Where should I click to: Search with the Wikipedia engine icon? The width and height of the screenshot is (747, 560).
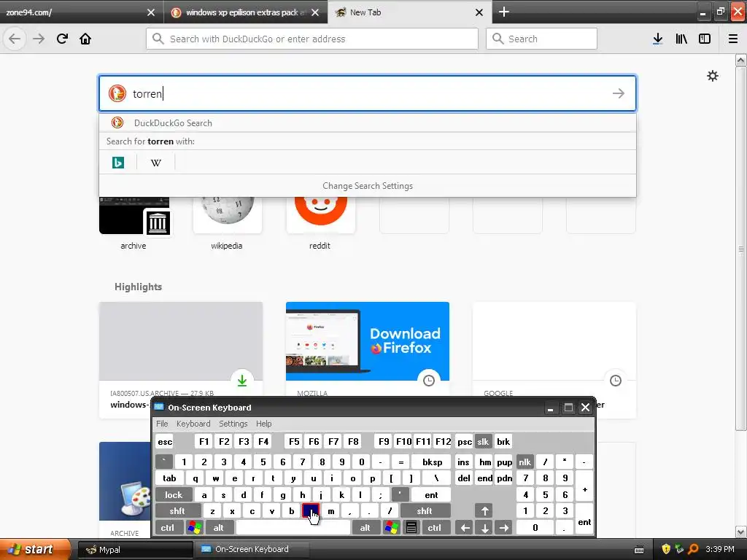click(156, 163)
